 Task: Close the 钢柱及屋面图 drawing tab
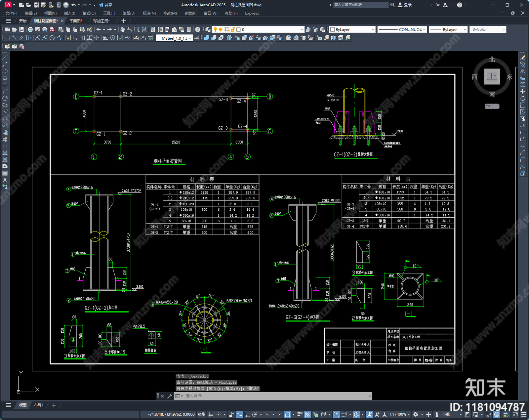coord(62,21)
